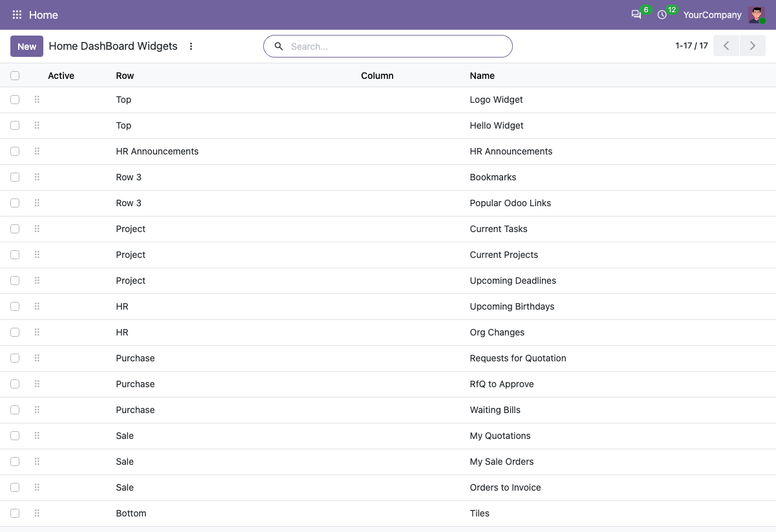Tick the Current Tasks row checkbox

tap(15, 229)
